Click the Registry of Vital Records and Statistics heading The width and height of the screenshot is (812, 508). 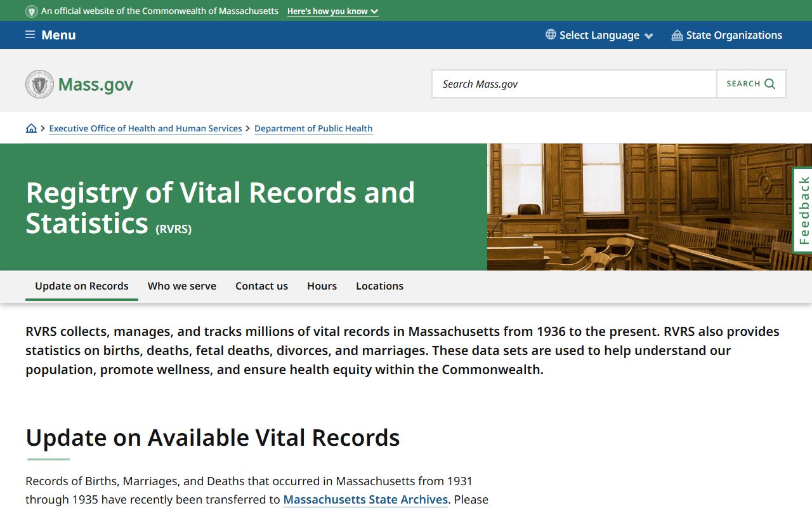tap(220, 208)
